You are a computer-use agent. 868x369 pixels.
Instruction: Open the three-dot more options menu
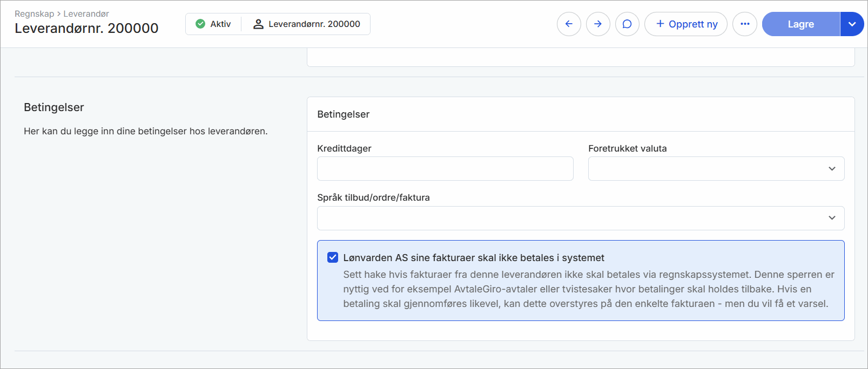[745, 24]
